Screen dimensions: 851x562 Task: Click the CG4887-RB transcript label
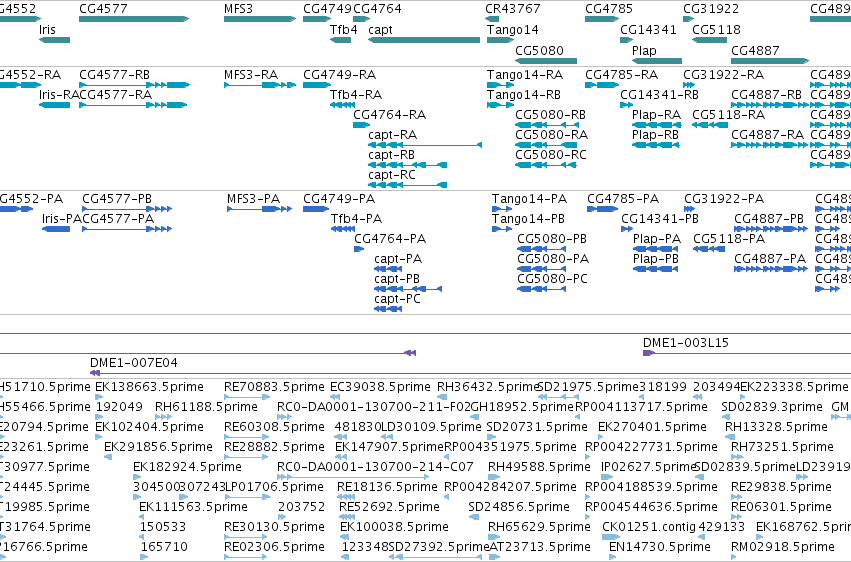coord(766,94)
